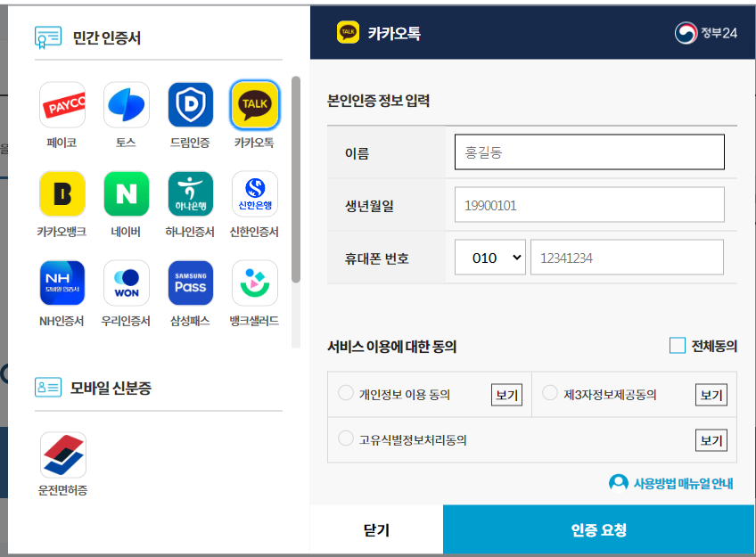
Task: Click the 본인인증 정보 입력 heading
Action: coord(379,101)
